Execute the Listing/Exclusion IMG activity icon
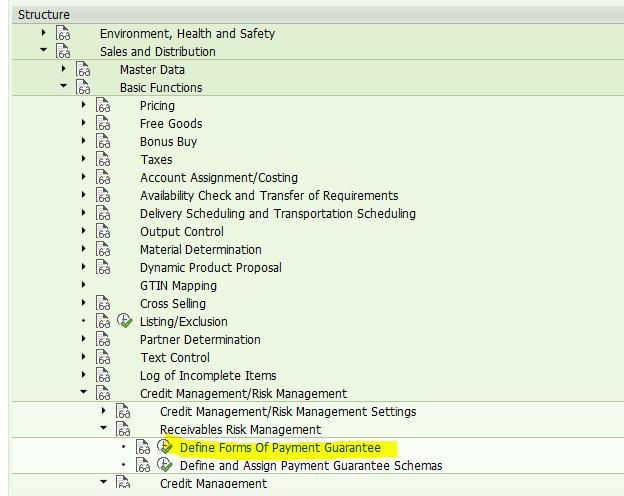This screenshot has width=624, height=496. tap(125, 321)
